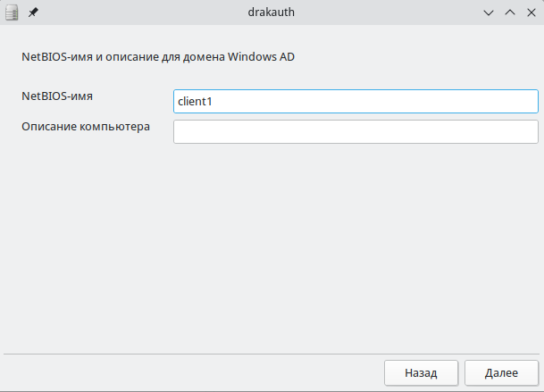
Task: Click the NetBIOS-имя field label
Action: click(x=56, y=95)
